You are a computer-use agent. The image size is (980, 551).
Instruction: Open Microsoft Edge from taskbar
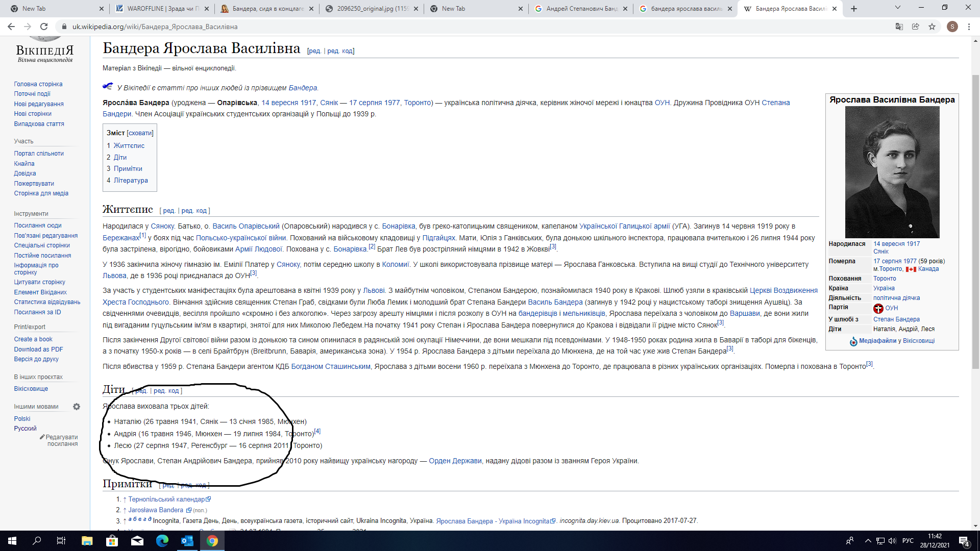[x=162, y=541]
